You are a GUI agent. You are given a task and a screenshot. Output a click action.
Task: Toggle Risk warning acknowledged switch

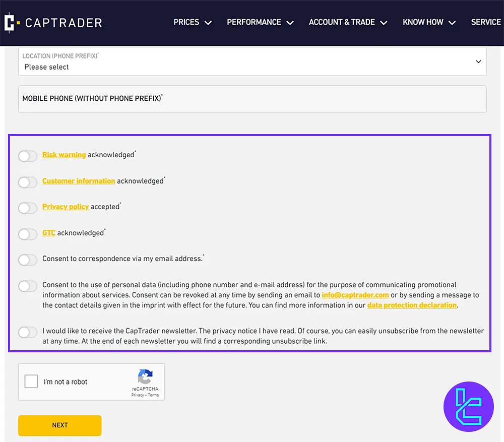click(28, 156)
